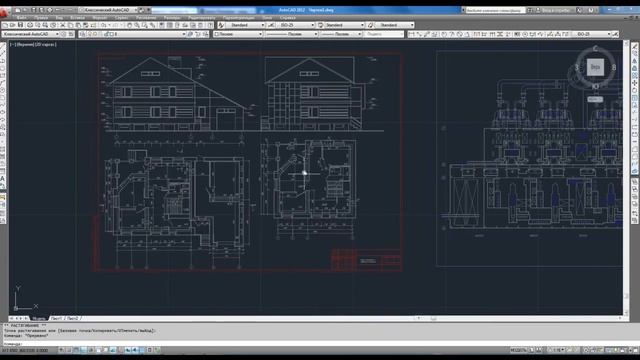Click Open file icon in Standard toolbar
640x360 pixels.
click(x=13, y=25)
